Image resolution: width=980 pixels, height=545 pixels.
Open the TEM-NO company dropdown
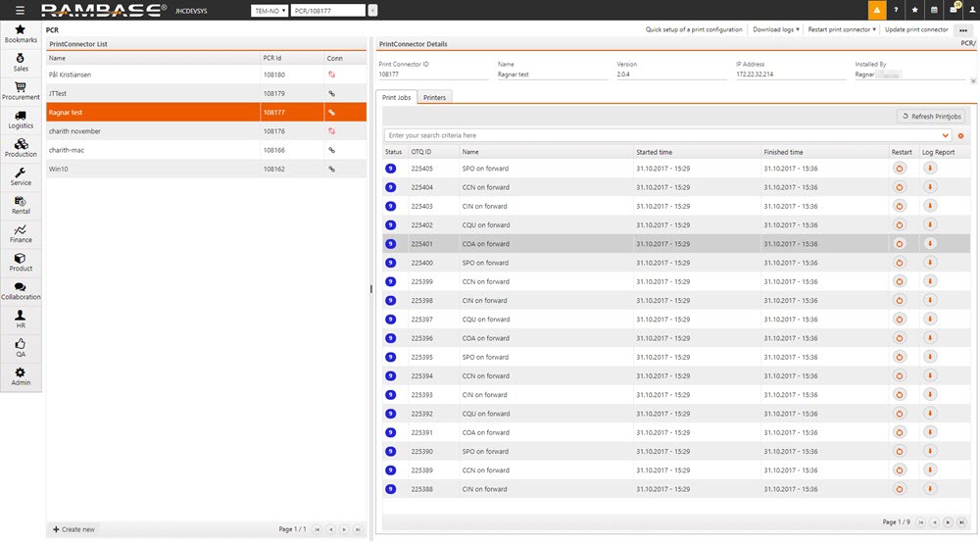tap(269, 10)
